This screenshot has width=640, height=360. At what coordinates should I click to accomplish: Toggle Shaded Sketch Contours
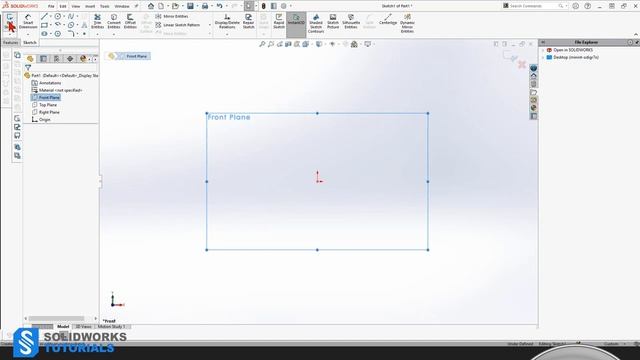tap(316, 23)
